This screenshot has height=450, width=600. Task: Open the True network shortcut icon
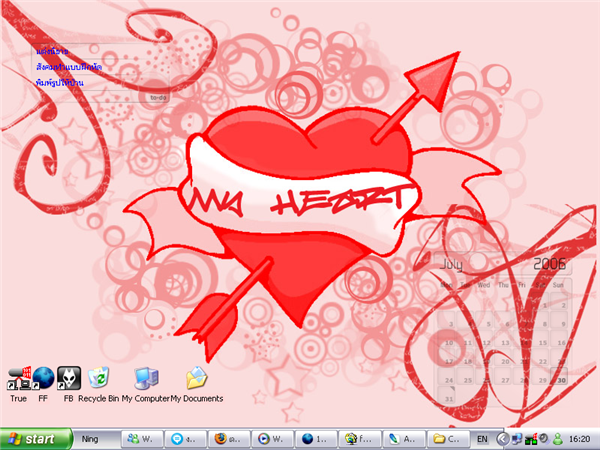pyautogui.click(x=19, y=378)
